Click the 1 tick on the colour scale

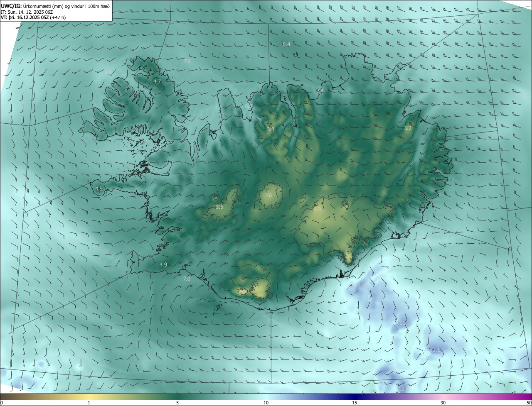click(89, 403)
